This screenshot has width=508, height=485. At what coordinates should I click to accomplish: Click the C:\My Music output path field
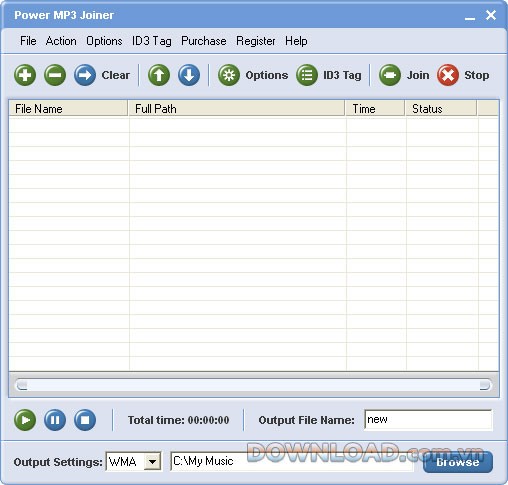pyautogui.click(x=292, y=461)
